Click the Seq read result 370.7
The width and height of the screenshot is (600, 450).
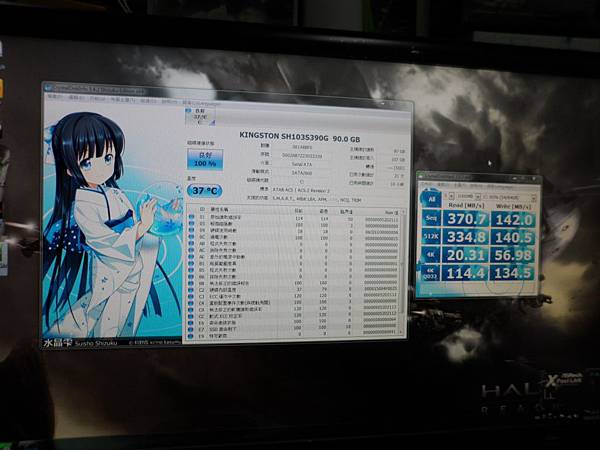[x=466, y=219]
